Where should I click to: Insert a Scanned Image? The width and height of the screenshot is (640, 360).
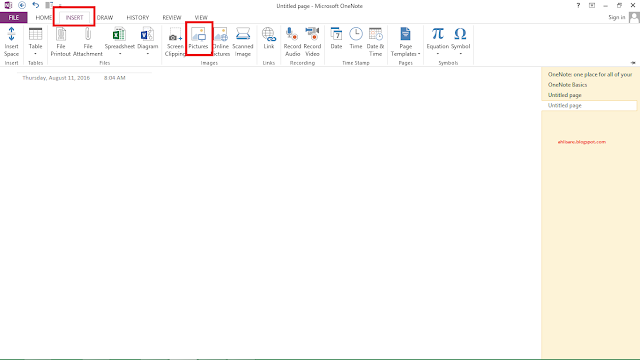pyautogui.click(x=243, y=42)
